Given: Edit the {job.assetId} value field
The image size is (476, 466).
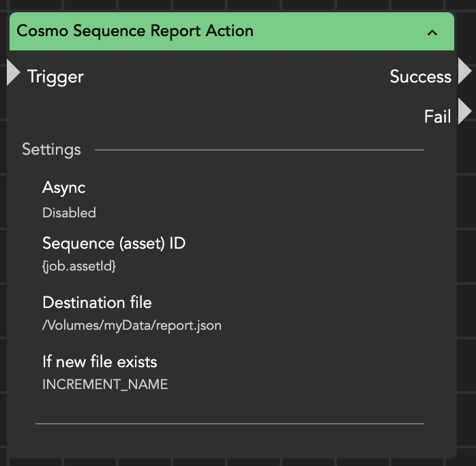Looking at the screenshot, I should pos(79,266).
